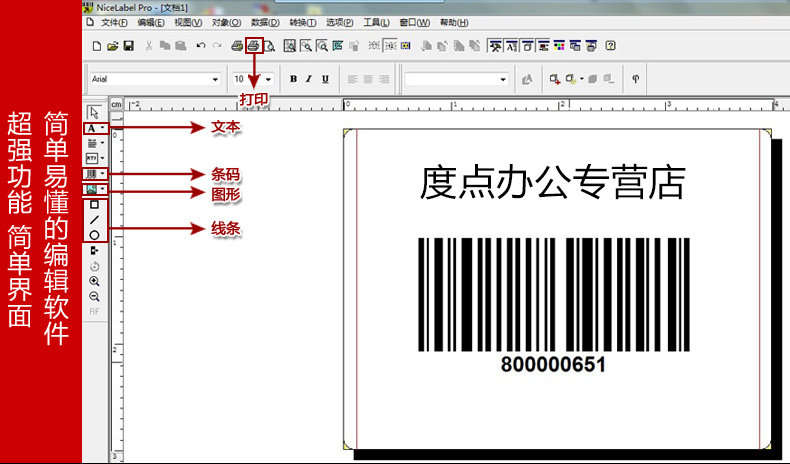Click the red-boxed Print icon
Screen dimensions: 790x464
click(x=254, y=46)
